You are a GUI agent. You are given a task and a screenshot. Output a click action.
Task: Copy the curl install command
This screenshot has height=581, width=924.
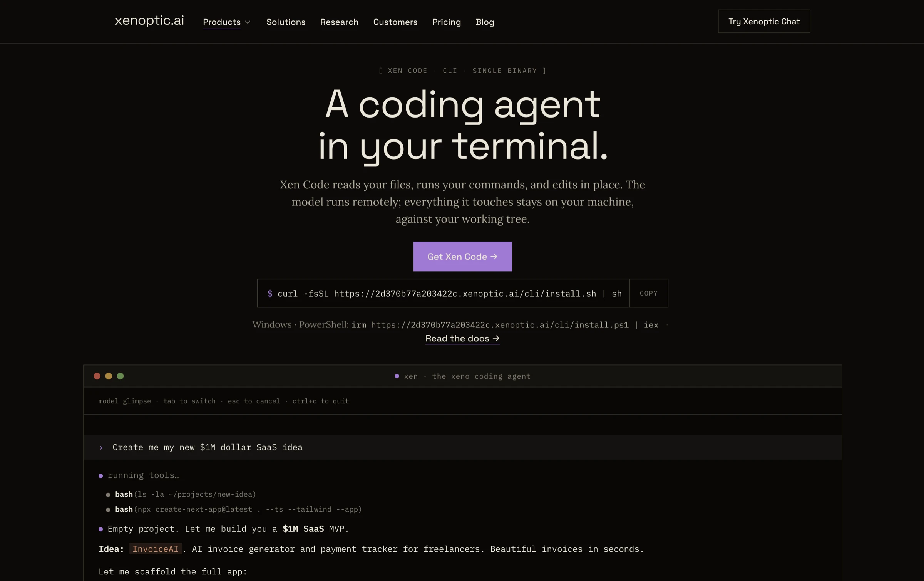648,293
